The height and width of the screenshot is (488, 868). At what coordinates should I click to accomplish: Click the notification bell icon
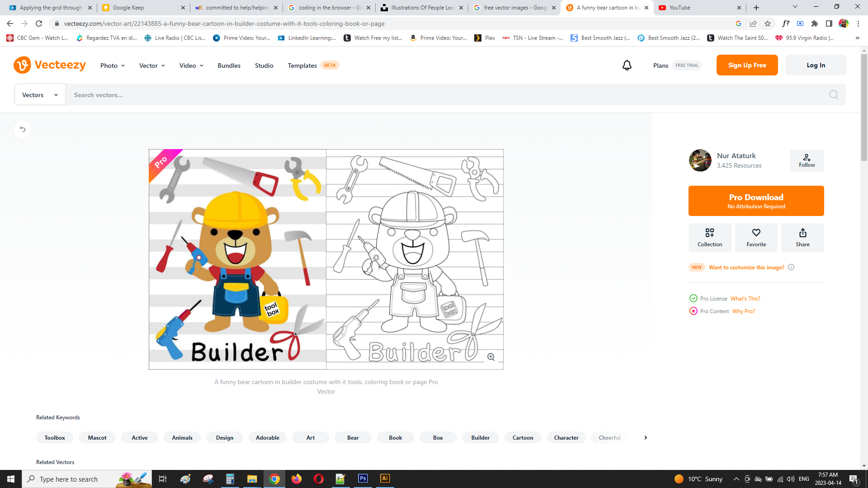627,66
